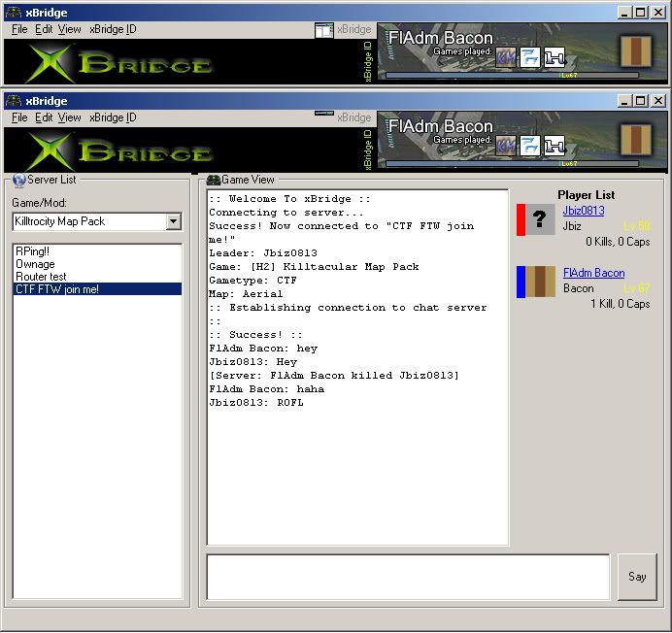Open Edit menu in back xBridge window
This screenshot has height=633, width=672.
click(44, 29)
